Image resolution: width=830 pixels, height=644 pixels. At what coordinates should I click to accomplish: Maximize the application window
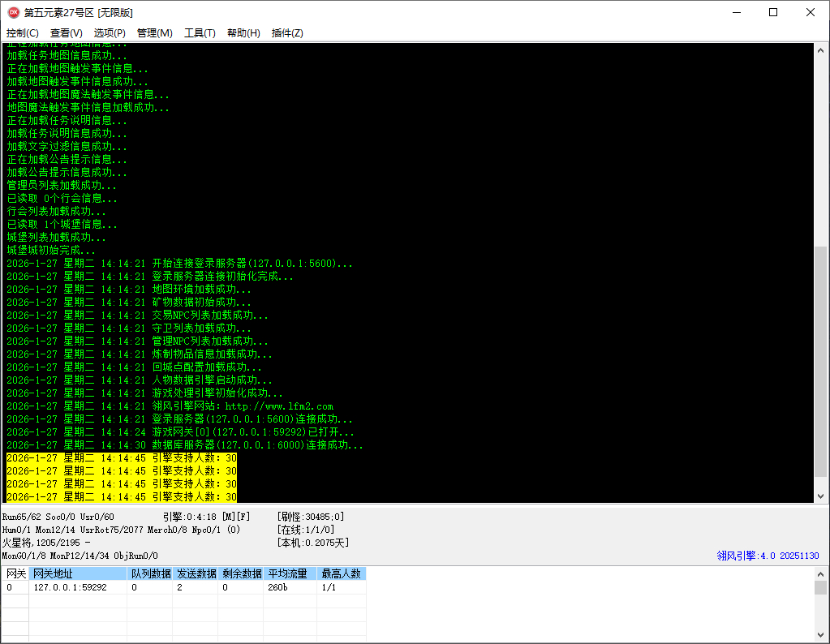pyautogui.click(x=773, y=12)
